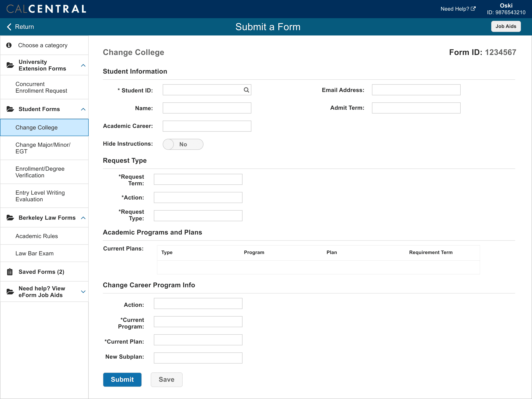532x399 pixels.
Task: Click the Saved Forms clipboard icon
Action: (10, 272)
